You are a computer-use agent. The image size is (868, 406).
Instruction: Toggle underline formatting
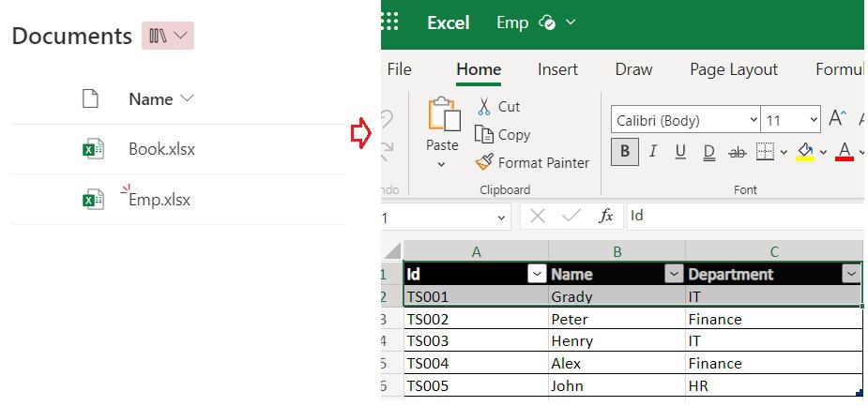pos(680,152)
